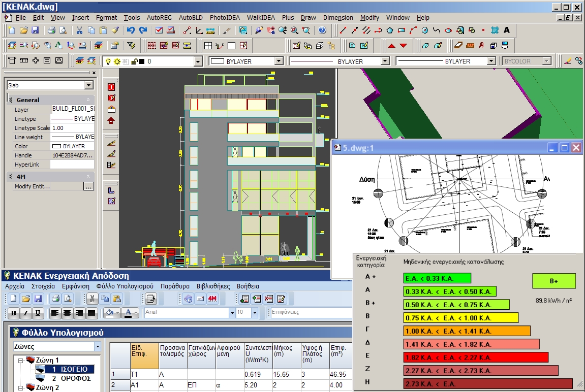Open the Slab entity type dropdown

point(88,85)
